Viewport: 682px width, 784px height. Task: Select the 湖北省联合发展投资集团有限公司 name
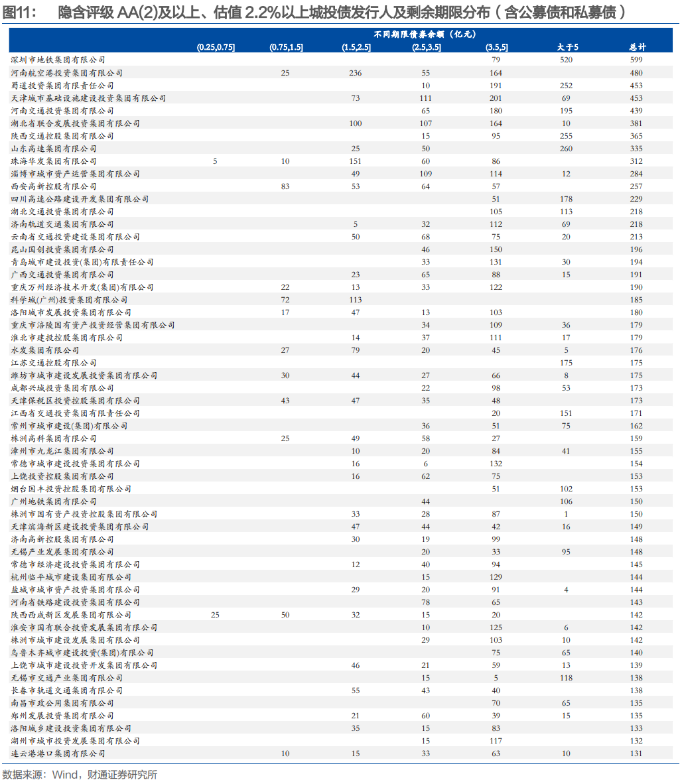76,123
